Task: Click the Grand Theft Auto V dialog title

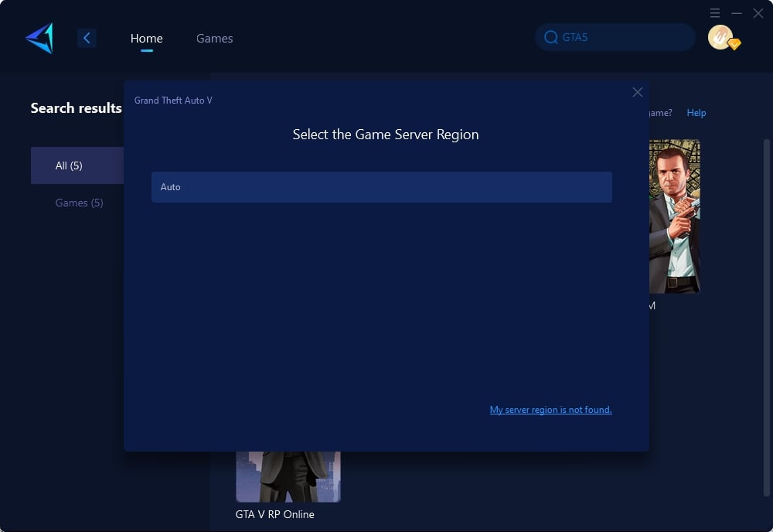Action: (173, 100)
